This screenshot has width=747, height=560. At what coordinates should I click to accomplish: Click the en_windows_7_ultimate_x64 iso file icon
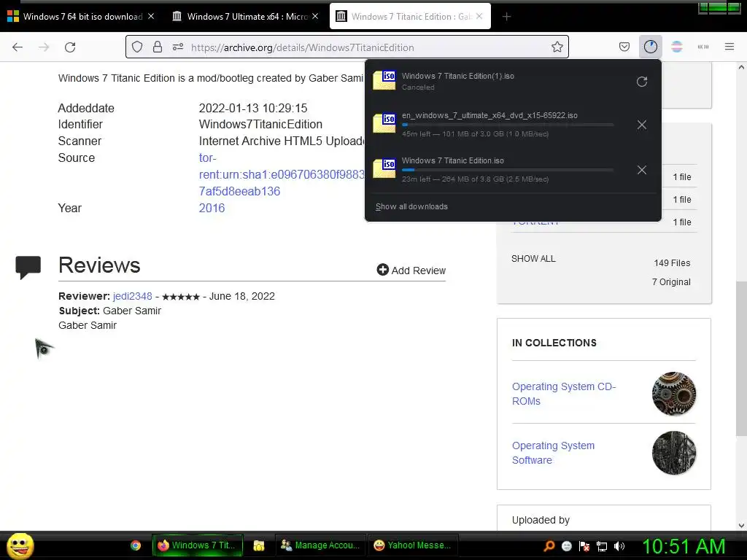pyautogui.click(x=384, y=123)
